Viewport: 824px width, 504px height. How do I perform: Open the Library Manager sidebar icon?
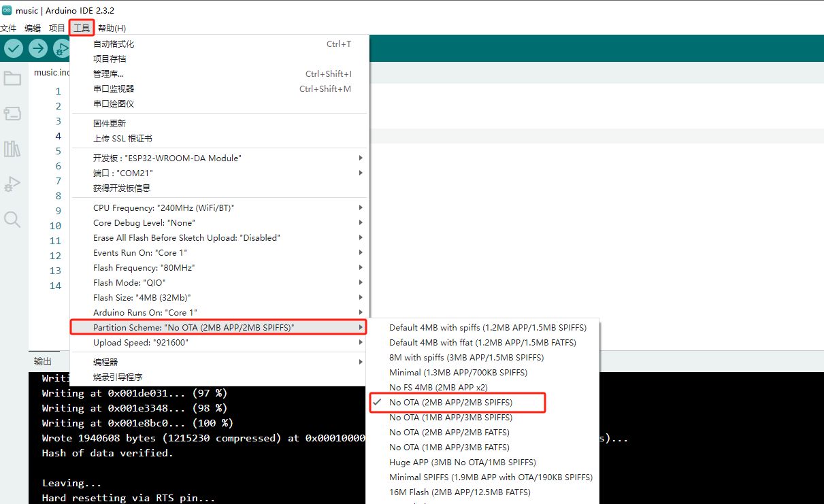12,148
